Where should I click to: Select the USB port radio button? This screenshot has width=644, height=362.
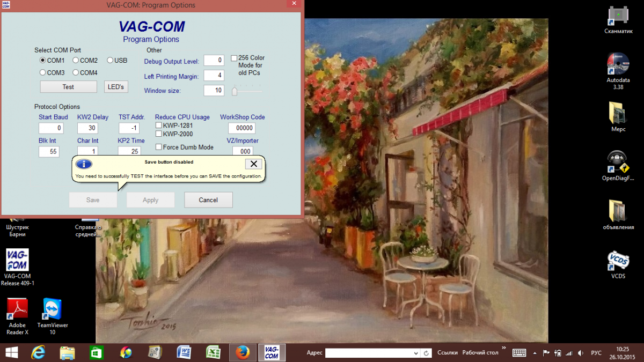(x=110, y=61)
